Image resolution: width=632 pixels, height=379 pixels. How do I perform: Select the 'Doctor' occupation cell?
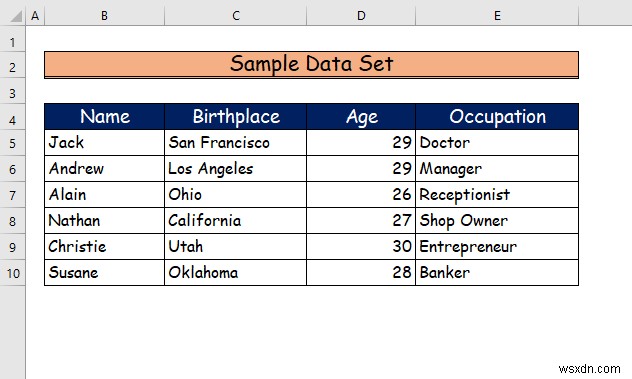pyautogui.click(x=497, y=143)
